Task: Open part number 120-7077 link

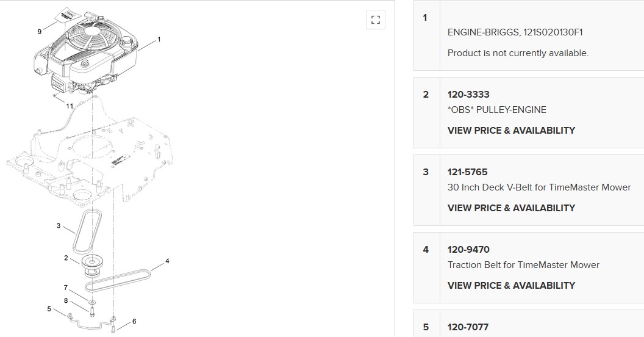Action: 468,327
